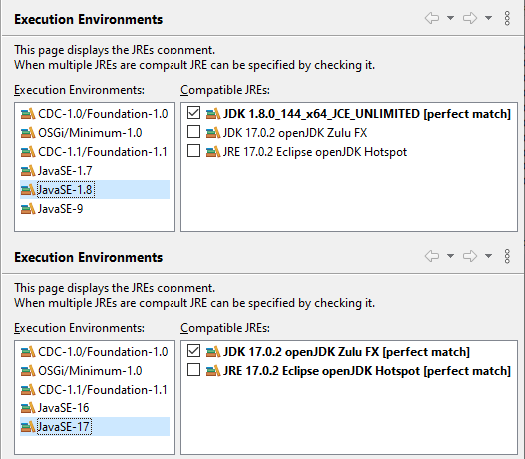525x459 pixels.
Task: Expand back history dropdown arrow in bottom header
Action: 451,256
